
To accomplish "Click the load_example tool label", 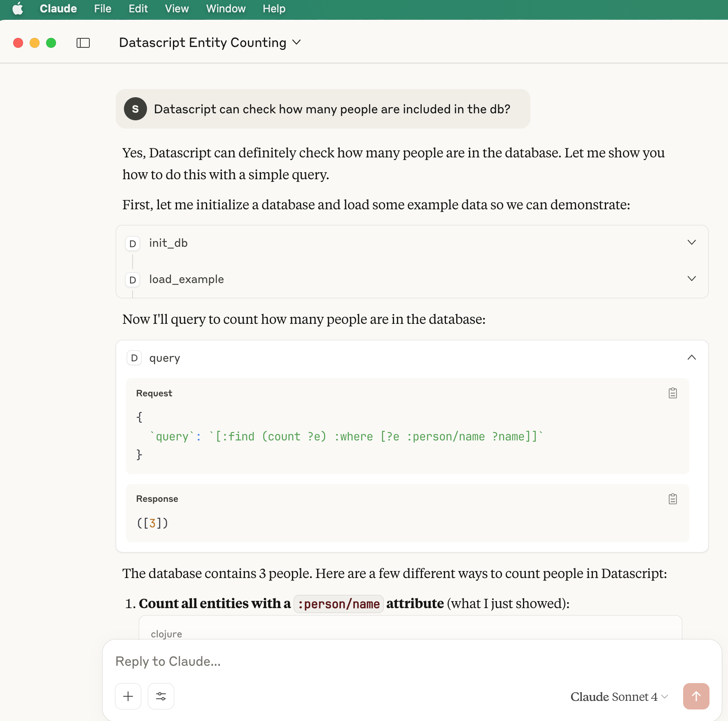I will 187,279.
